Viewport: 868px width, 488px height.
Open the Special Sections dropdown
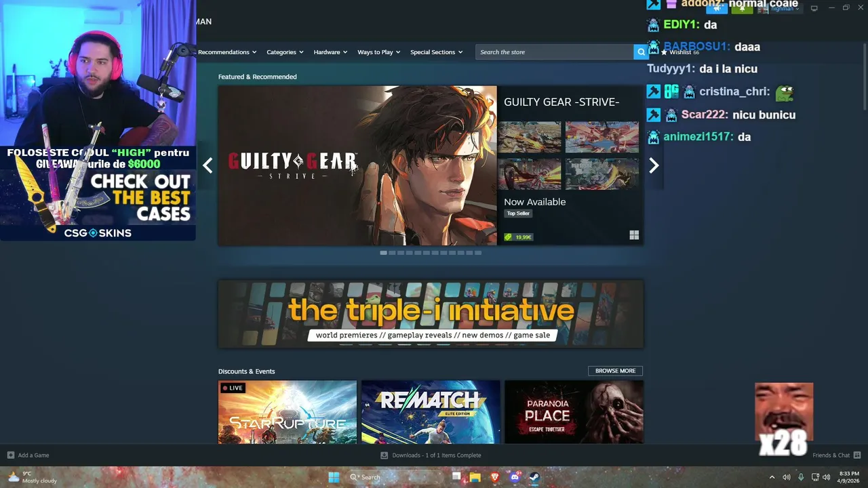pyautogui.click(x=436, y=52)
